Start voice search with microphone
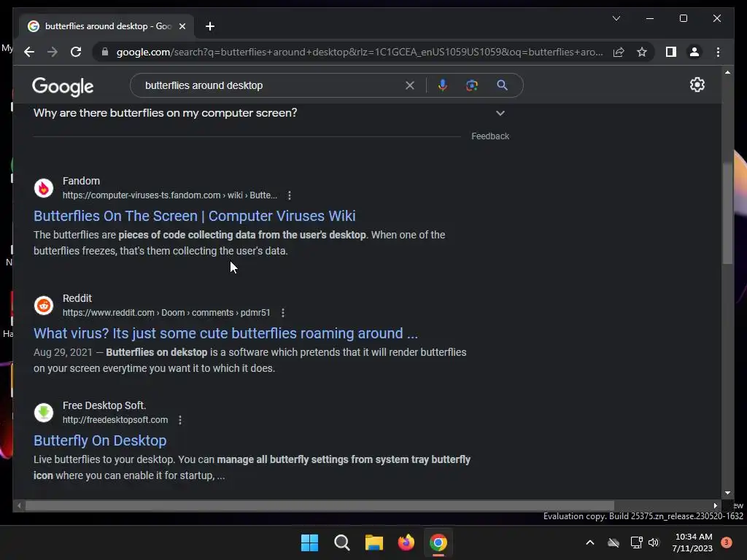747x560 pixels. [443, 85]
